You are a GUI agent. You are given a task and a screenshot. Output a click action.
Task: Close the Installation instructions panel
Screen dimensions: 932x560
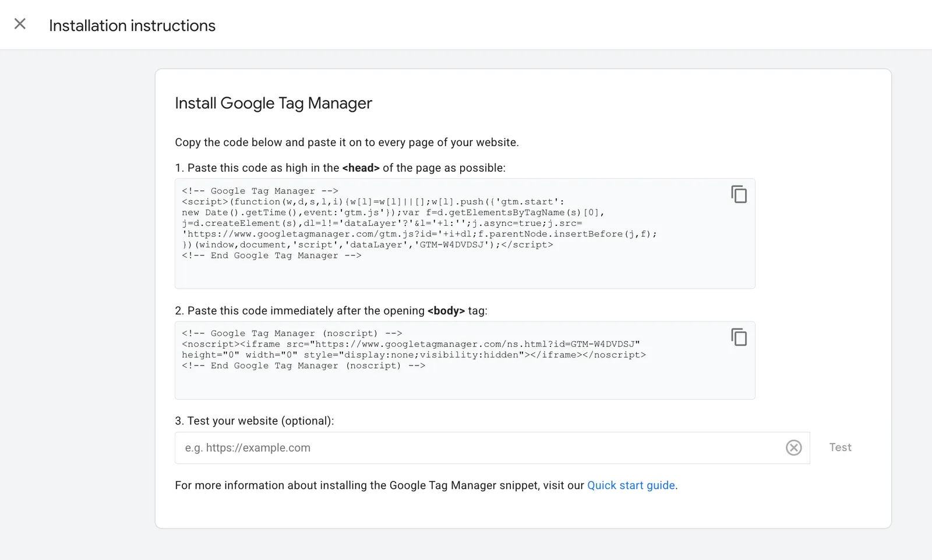click(20, 24)
